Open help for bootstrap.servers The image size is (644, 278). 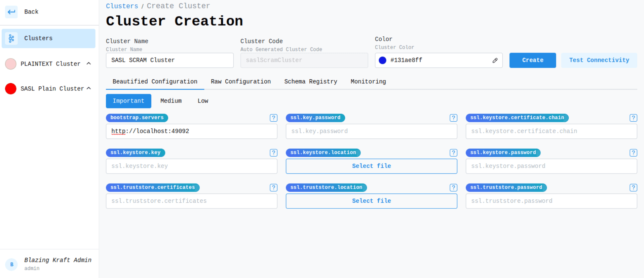click(273, 118)
